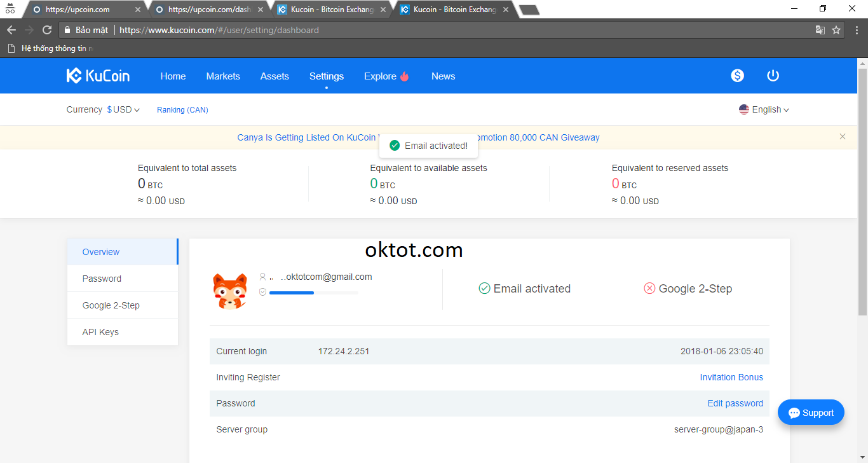Click the fox avatar profile picture

tap(229, 291)
